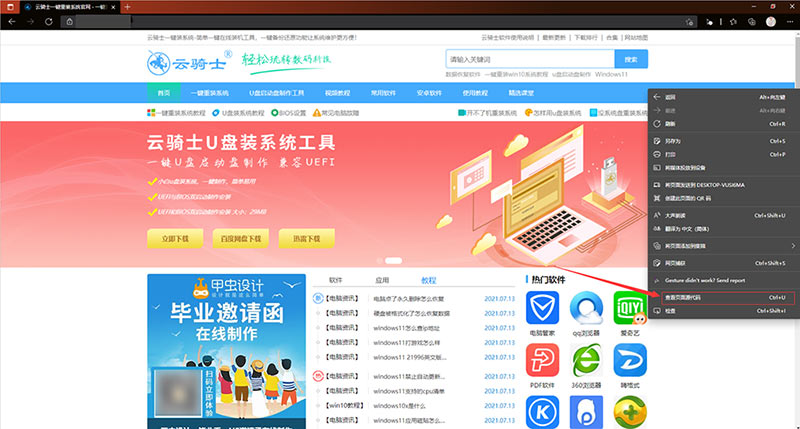
Task: Click the qq浏览器 app icon
Action: (586, 308)
